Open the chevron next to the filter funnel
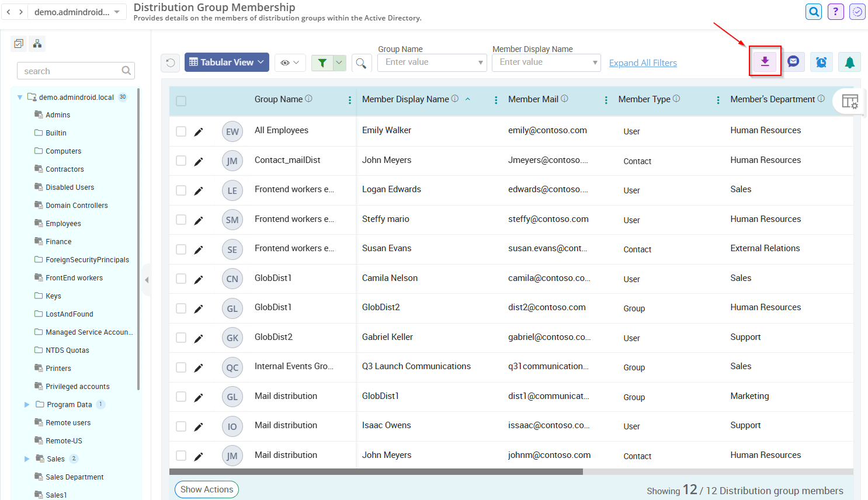 tap(338, 62)
